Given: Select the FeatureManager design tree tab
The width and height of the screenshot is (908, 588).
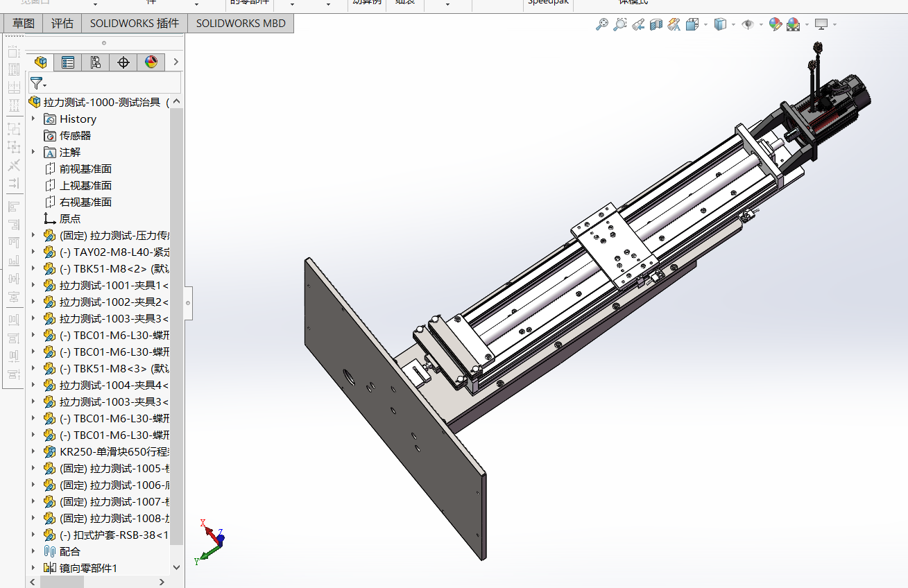Looking at the screenshot, I should click(x=41, y=62).
